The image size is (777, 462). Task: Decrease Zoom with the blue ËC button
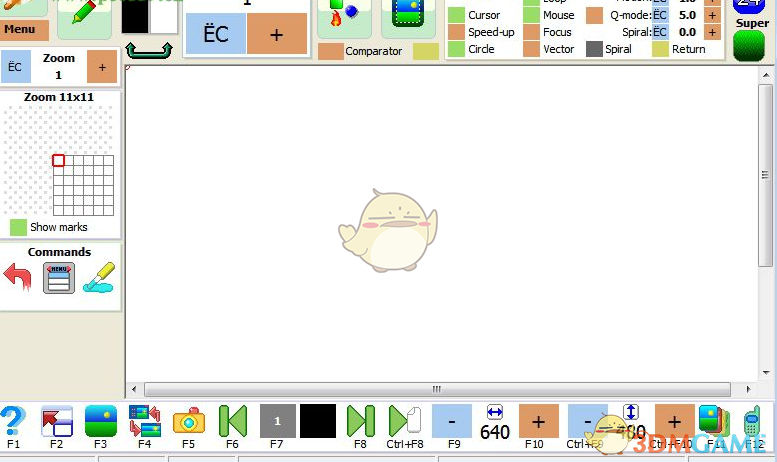(15, 66)
